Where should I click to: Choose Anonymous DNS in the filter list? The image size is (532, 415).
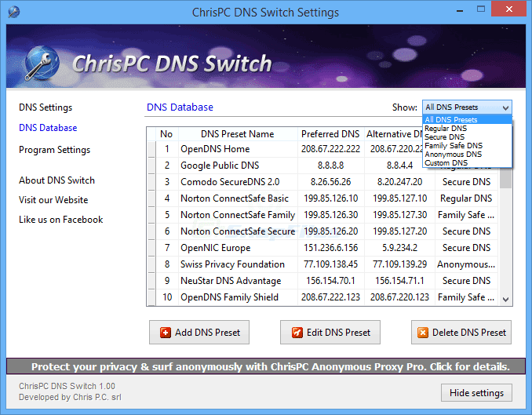[x=467, y=154]
